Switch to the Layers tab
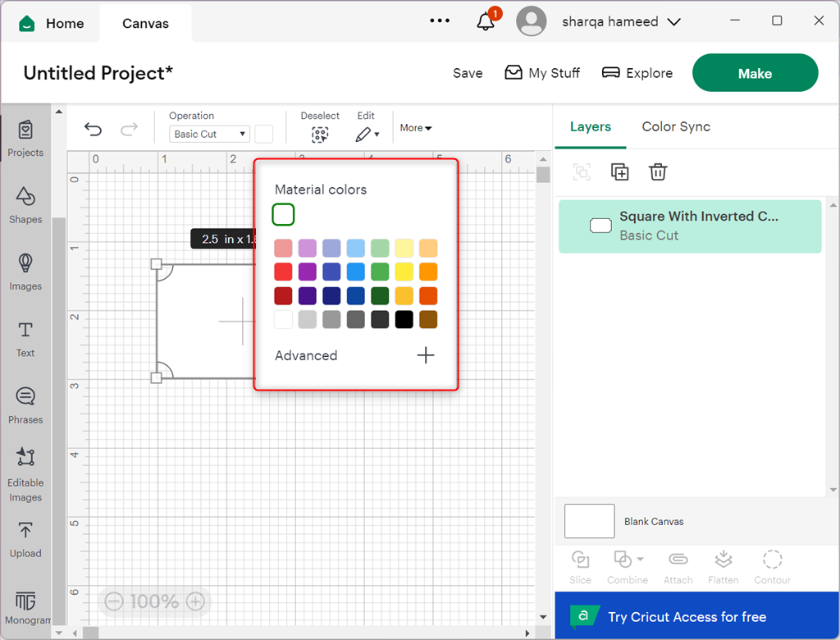Screen dimensions: 840x640 tap(591, 126)
